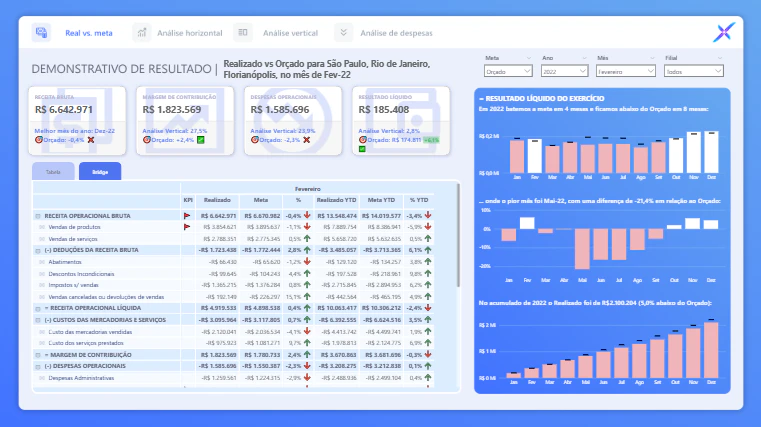Click the X logo in top right corner
Viewport: 761px width, 427px height.
(724, 33)
